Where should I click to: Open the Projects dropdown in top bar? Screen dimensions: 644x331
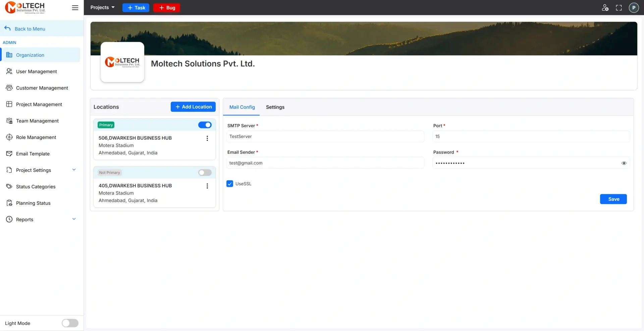(102, 7)
